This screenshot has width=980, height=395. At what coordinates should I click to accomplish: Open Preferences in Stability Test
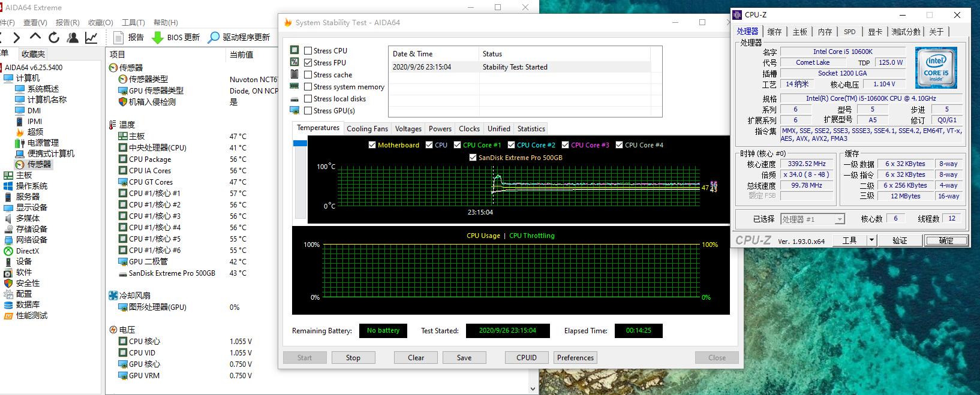575,358
